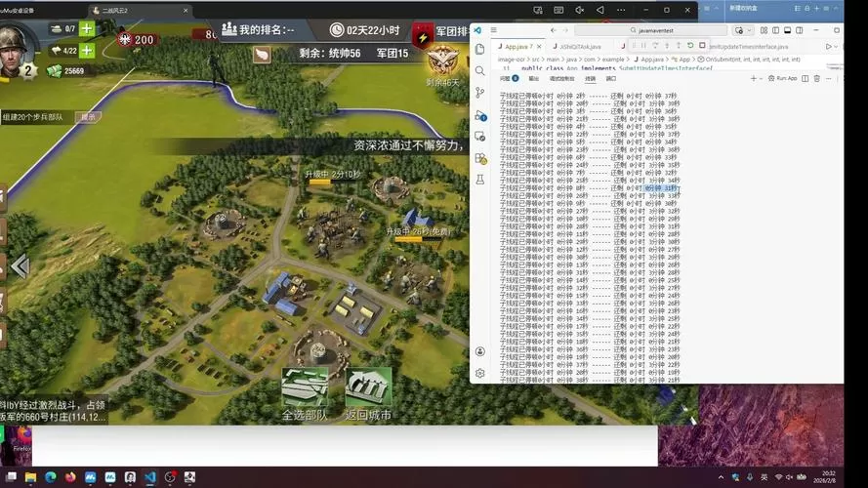
Task: Click the wing emblem icon in game
Action: click(262, 54)
